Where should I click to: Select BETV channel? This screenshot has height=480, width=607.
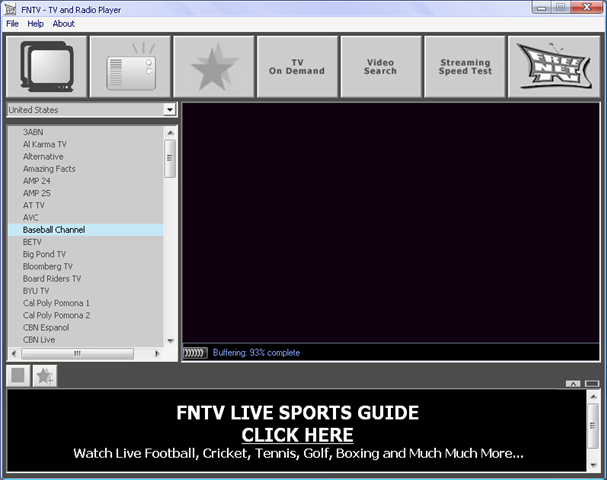(86, 242)
